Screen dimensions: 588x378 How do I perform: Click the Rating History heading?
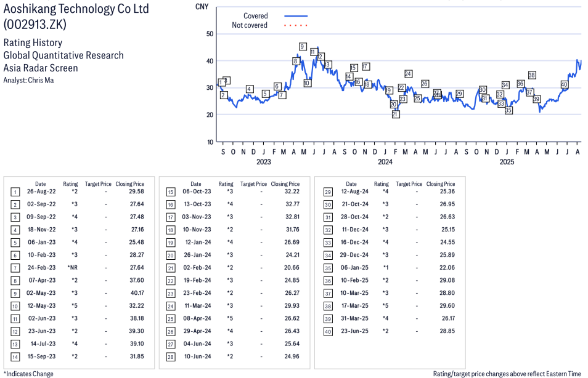(x=33, y=42)
